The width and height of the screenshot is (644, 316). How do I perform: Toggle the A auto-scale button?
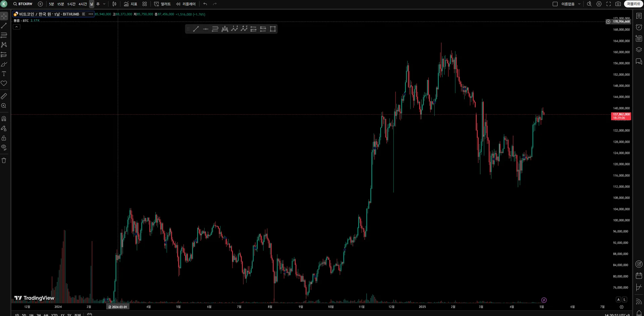(618, 300)
